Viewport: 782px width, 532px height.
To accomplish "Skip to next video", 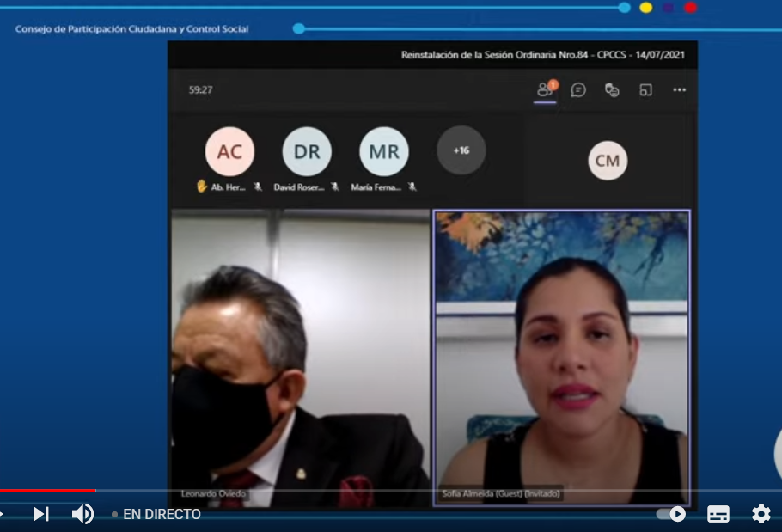I will [x=41, y=514].
